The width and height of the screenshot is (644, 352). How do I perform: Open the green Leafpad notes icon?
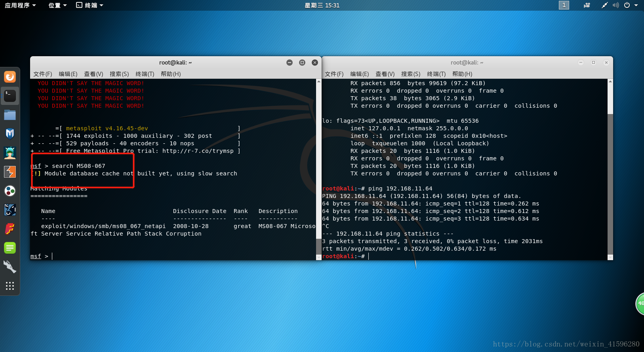tap(10, 248)
